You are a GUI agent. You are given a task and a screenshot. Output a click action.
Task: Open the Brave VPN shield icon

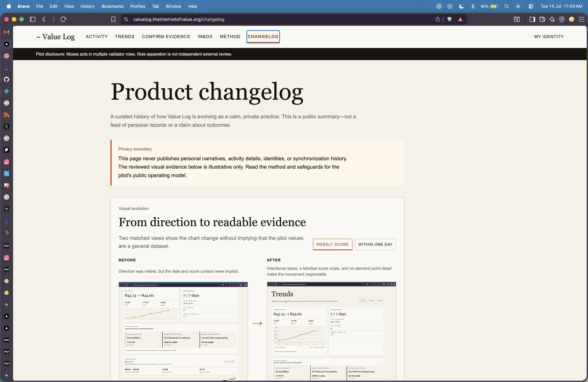click(562, 19)
